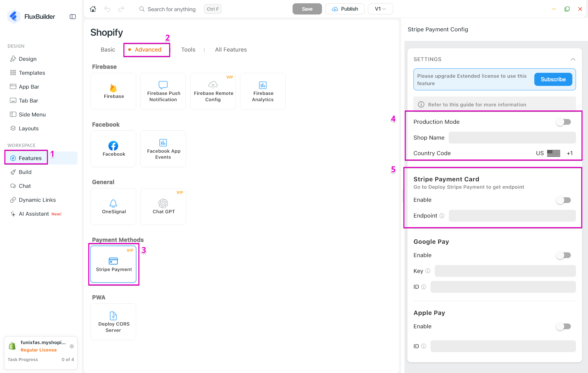Click the Apple Pay ID input field
Image resolution: width=588 pixels, height=373 pixels.
pos(503,346)
